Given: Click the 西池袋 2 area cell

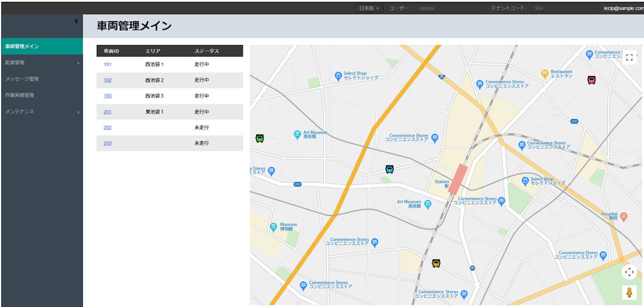Looking at the screenshot, I should (x=154, y=80).
